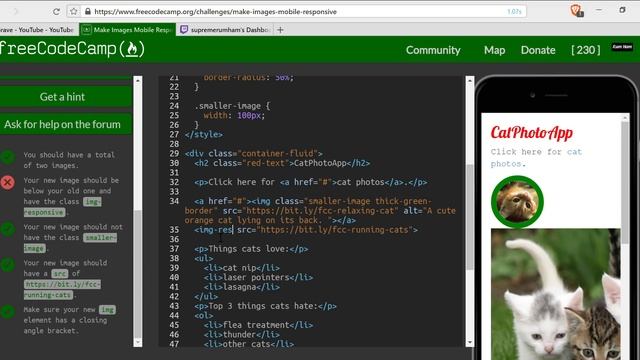The height and width of the screenshot is (360, 640).
Task: Click the lasagna list item code
Action: 242,287
